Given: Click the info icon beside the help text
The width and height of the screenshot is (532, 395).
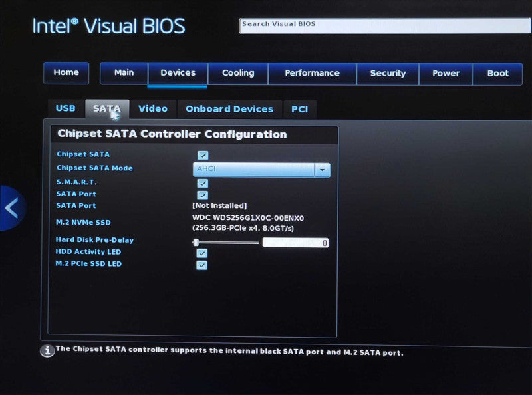Looking at the screenshot, I should pos(47,351).
